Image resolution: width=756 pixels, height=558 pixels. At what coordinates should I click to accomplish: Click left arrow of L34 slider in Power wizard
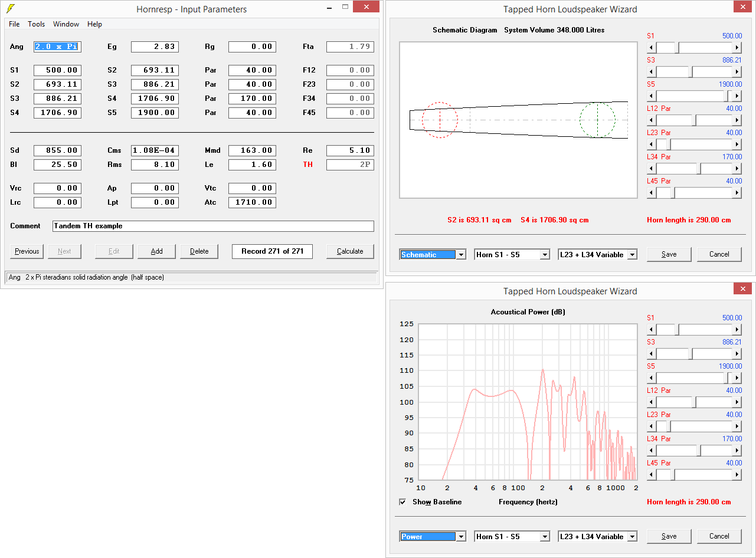click(x=652, y=451)
